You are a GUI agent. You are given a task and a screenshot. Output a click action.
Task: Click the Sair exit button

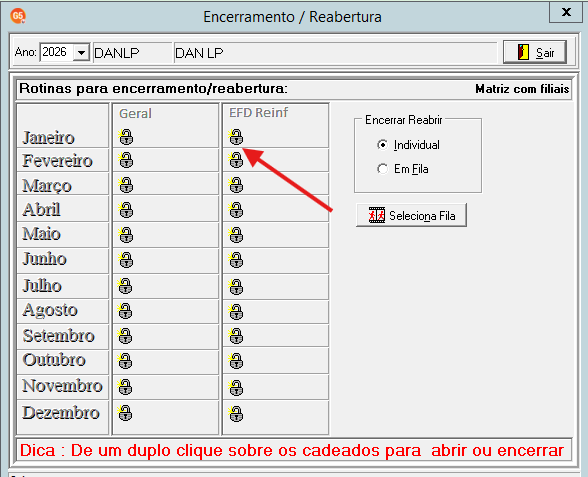click(534, 52)
